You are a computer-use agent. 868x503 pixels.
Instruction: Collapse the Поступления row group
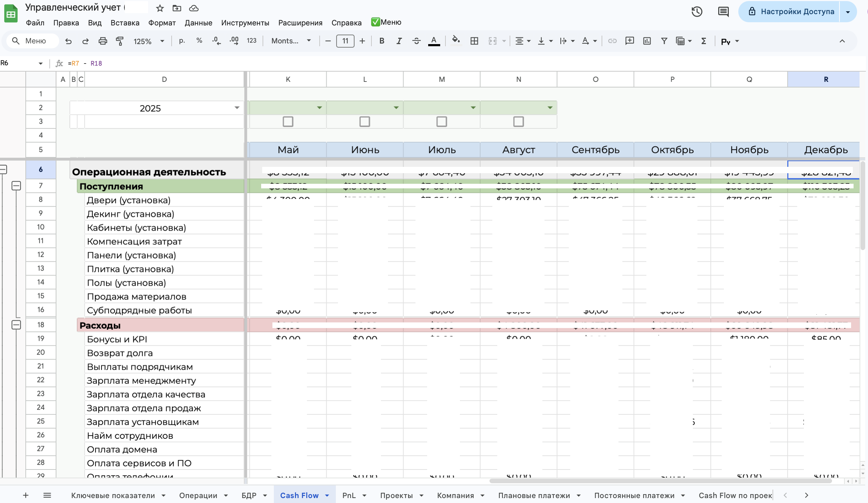coord(16,186)
